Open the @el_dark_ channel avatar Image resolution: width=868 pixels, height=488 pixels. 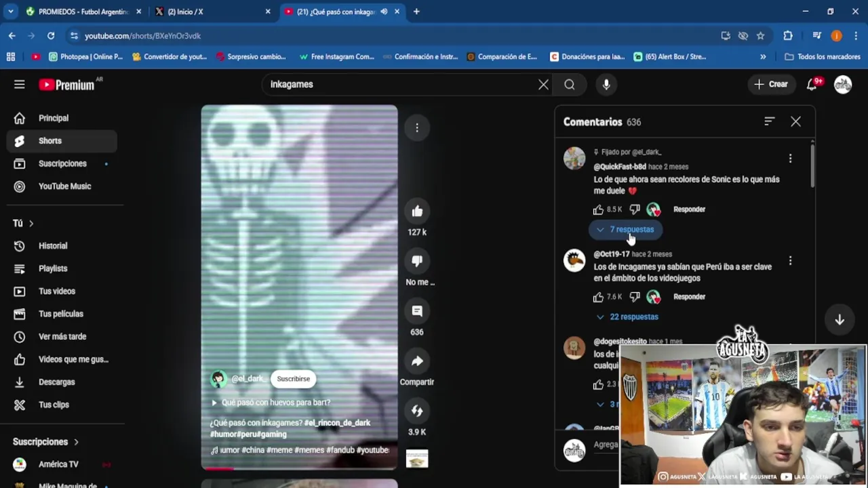(x=218, y=379)
